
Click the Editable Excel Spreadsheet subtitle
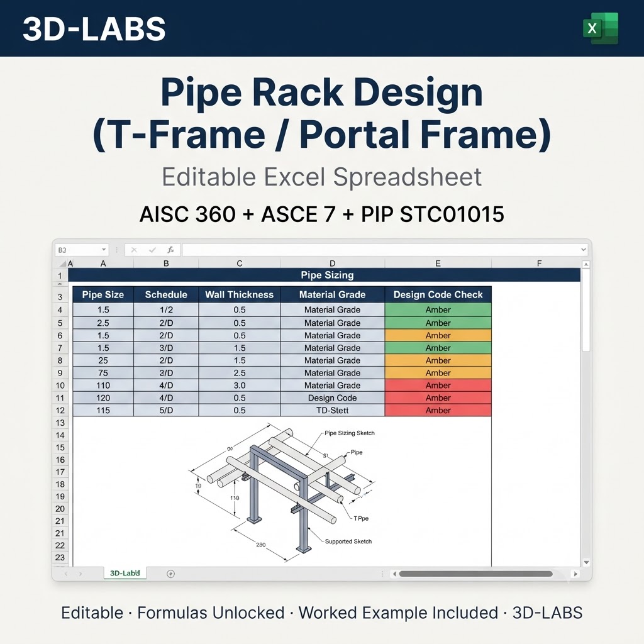click(x=321, y=177)
